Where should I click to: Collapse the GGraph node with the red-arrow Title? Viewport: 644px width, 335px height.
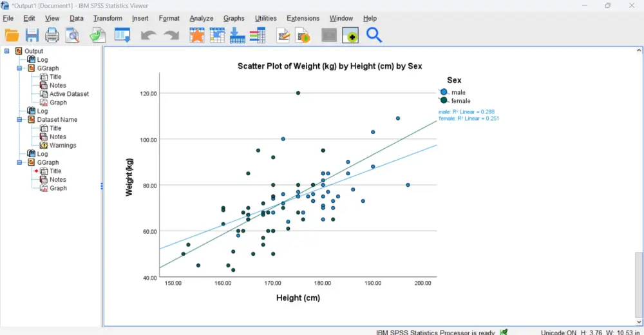(19, 162)
